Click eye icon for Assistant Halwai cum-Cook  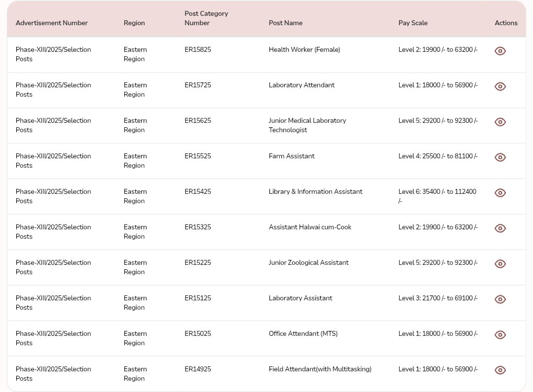click(500, 228)
